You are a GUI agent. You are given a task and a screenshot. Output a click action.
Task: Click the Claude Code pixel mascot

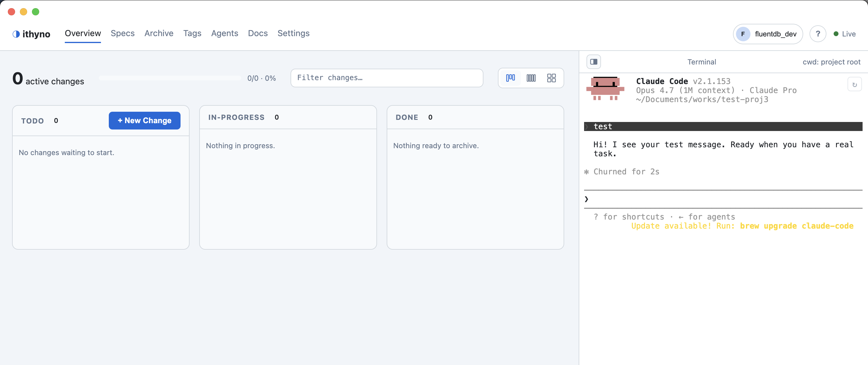tap(605, 88)
